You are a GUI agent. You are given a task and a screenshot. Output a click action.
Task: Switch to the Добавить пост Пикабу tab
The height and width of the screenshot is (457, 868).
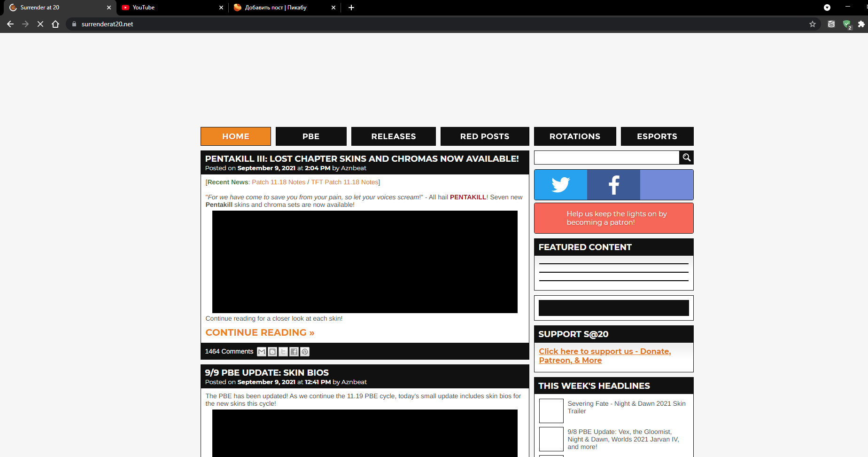[x=285, y=8]
